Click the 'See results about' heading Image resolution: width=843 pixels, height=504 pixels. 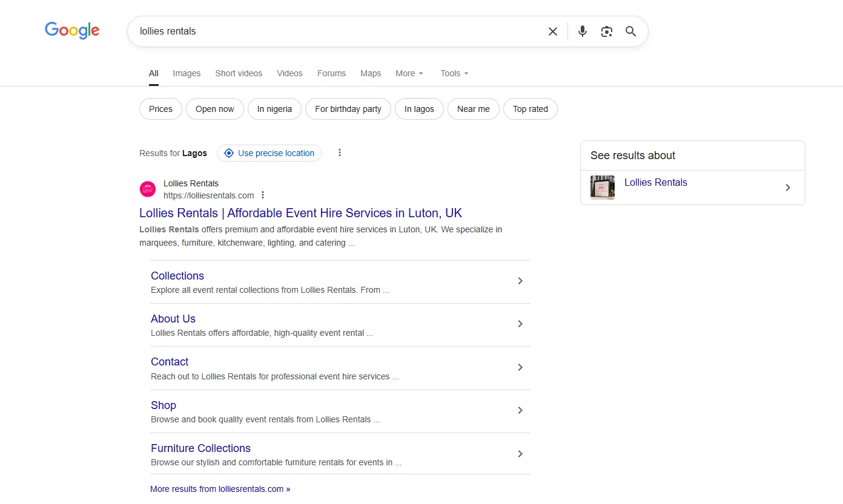pyautogui.click(x=633, y=155)
